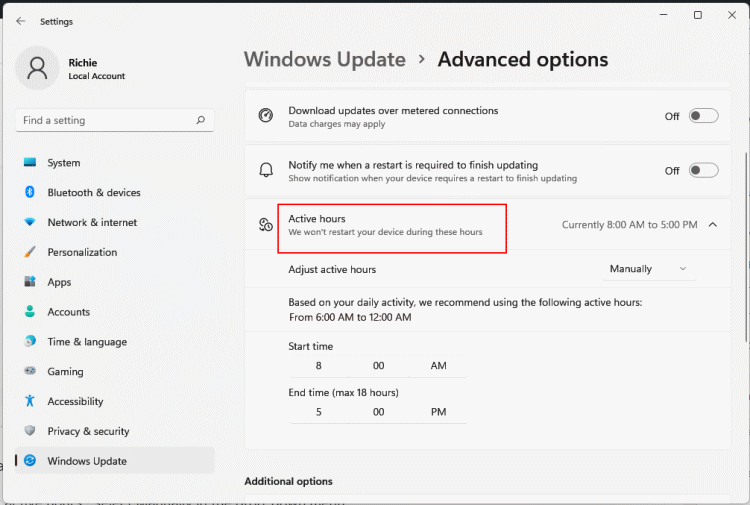This screenshot has height=505, width=750.
Task: Click the Additional options heading
Action: 288,481
